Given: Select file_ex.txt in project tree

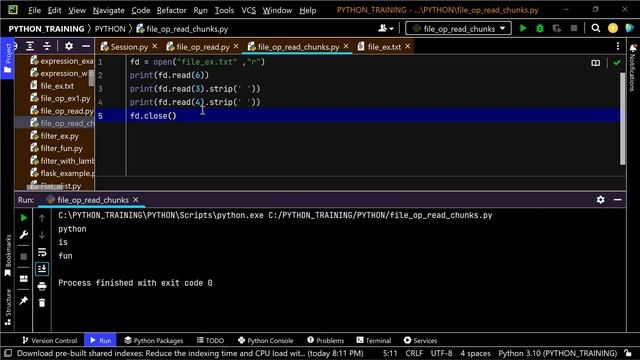Looking at the screenshot, I should pos(57,86).
